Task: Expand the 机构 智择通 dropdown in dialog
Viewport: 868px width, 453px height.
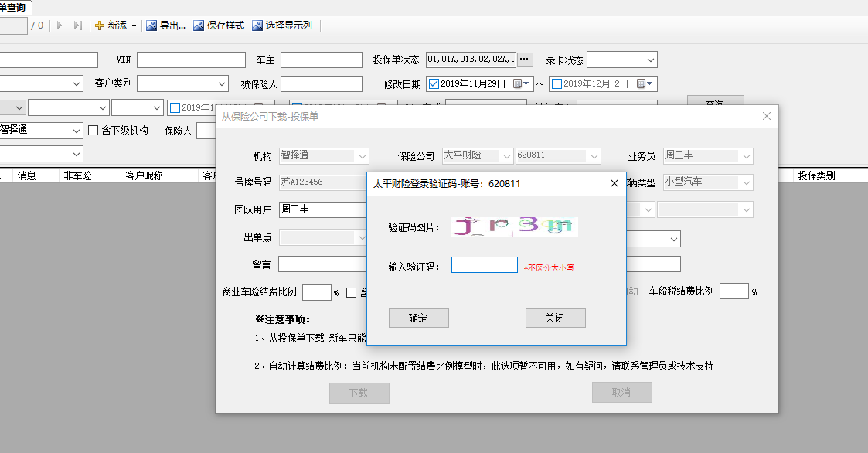Action: [x=363, y=156]
